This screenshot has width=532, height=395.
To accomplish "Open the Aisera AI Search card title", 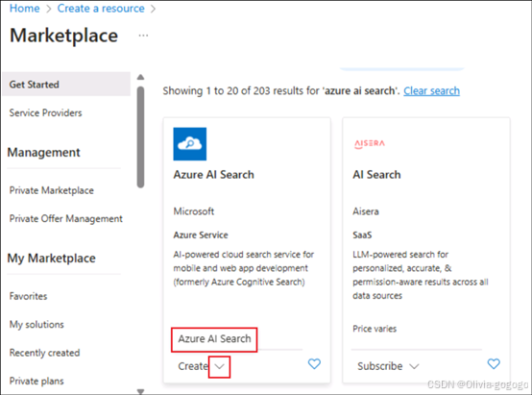I will [376, 175].
